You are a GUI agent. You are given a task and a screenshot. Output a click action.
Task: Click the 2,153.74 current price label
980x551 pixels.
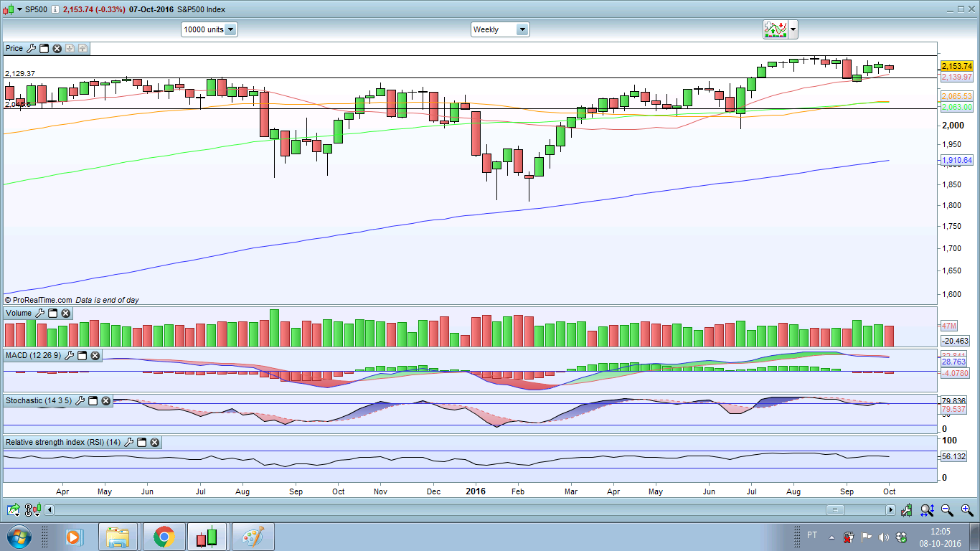(957, 66)
